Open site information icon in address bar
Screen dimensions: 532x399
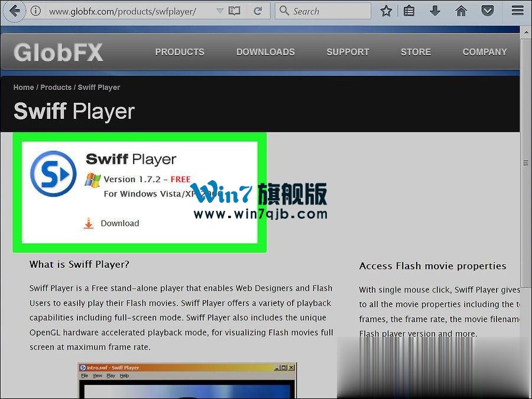35,11
